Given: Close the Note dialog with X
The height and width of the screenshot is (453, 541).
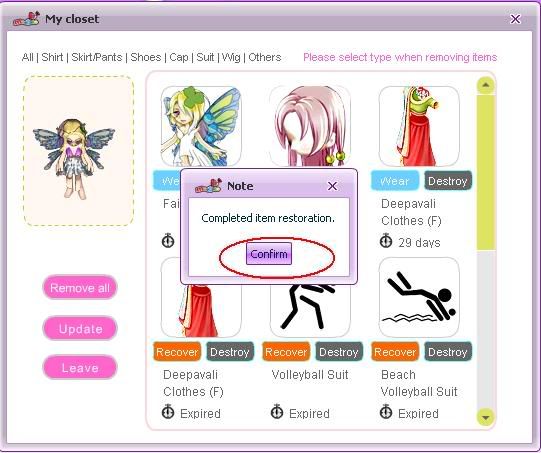Looking at the screenshot, I should pos(332,186).
